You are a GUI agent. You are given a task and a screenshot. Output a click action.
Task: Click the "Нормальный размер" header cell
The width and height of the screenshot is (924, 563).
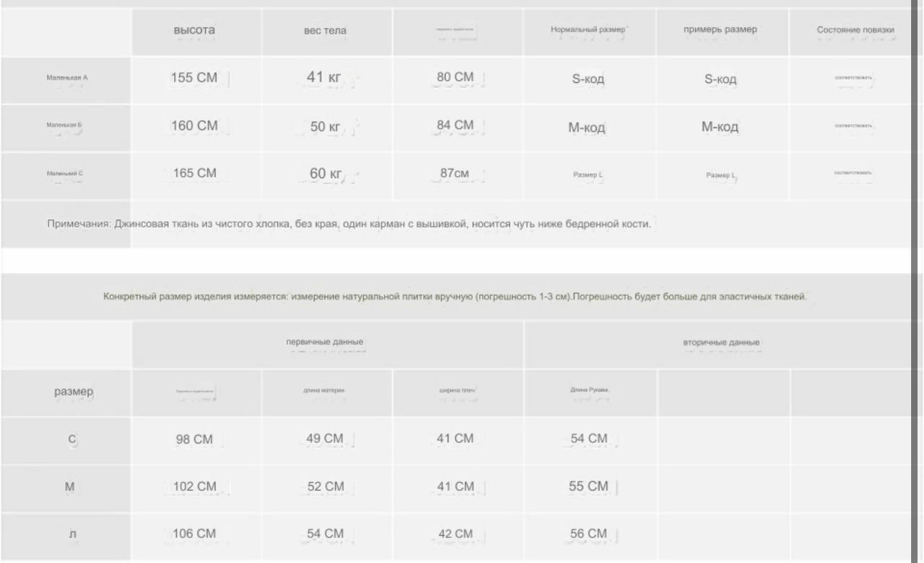click(589, 32)
